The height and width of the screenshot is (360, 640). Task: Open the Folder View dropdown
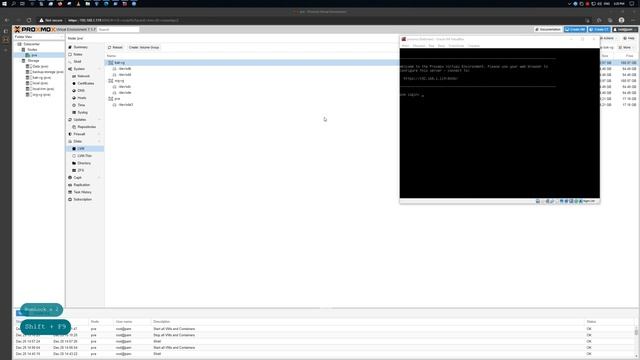[x=39, y=37]
